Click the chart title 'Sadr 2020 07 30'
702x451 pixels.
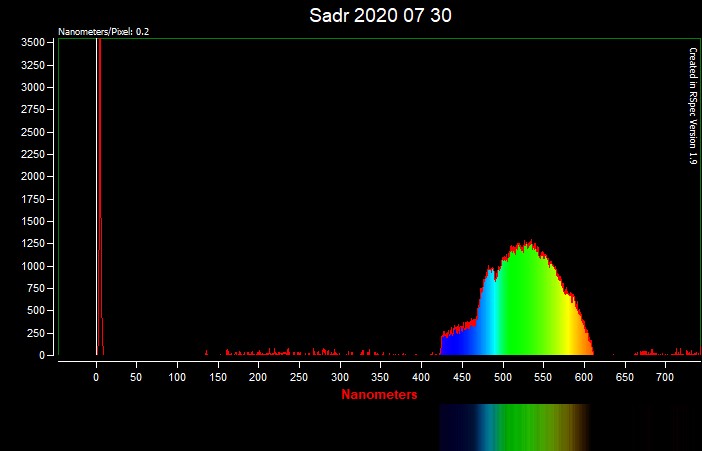(x=382, y=16)
